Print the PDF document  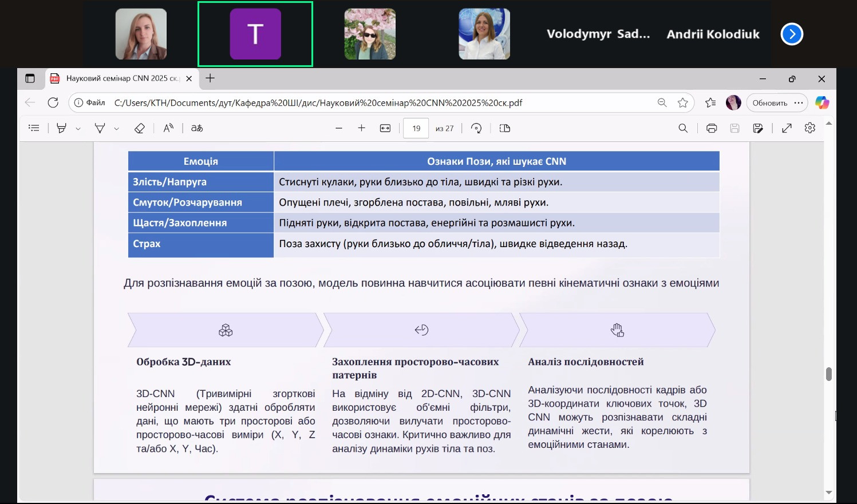click(x=712, y=128)
